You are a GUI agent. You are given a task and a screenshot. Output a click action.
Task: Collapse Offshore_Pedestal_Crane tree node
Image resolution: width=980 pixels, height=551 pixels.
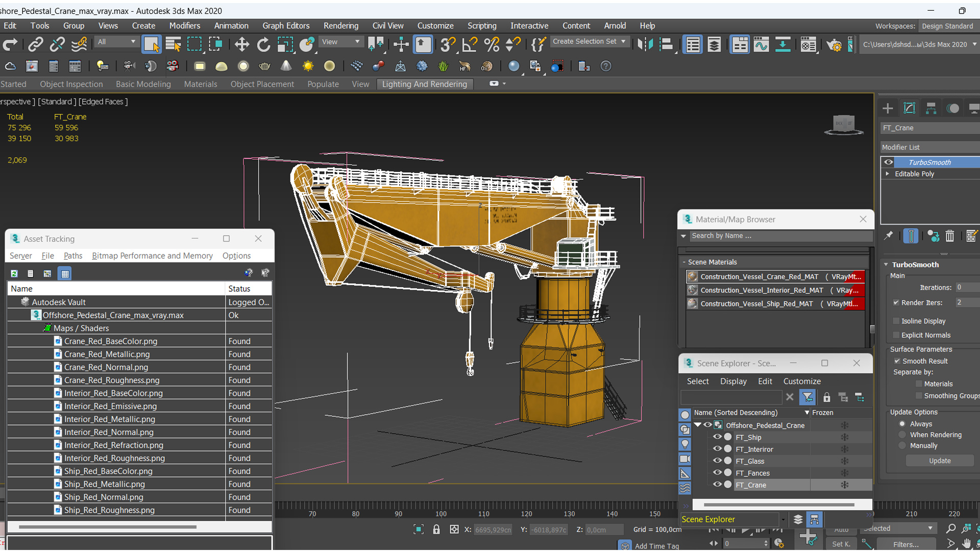[x=697, y=425]
